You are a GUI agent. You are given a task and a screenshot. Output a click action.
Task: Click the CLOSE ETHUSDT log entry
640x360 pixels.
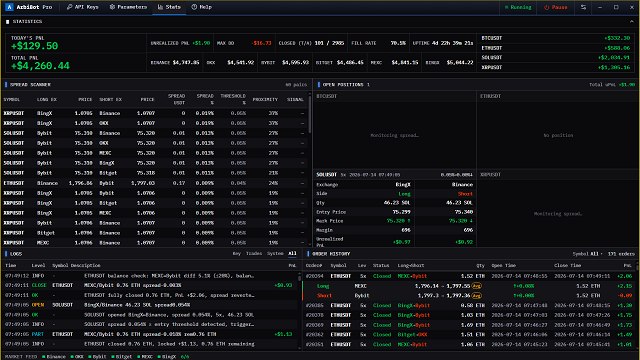pyautogui.click(x=150, y=285)
